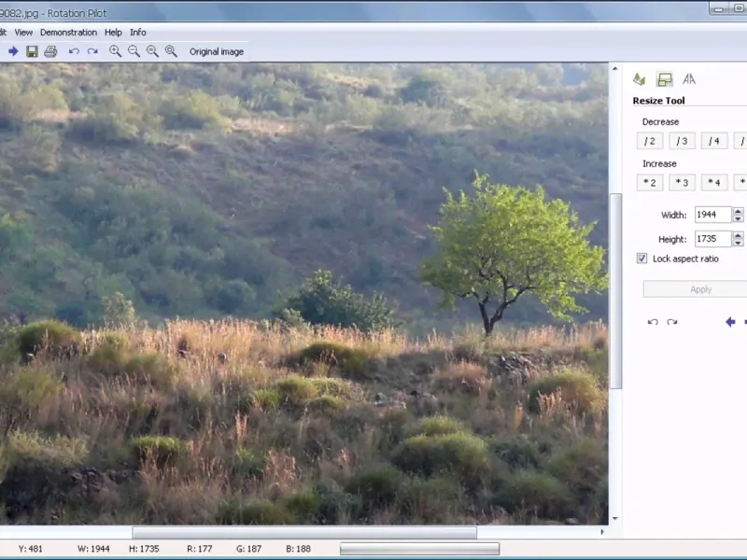
Task: Click the progress bar in the status bar
Action: [419, 549]
